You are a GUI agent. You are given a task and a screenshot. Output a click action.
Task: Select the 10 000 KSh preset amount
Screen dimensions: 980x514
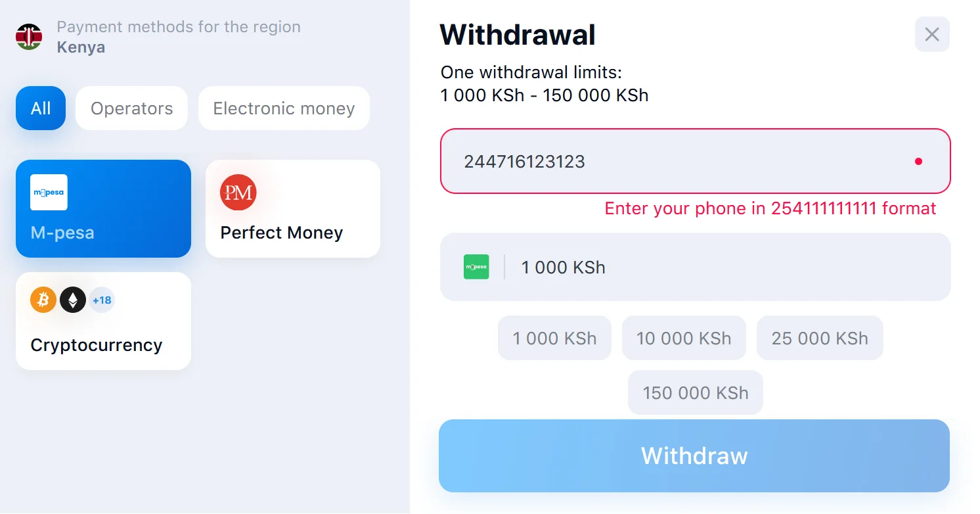point(684,338)
